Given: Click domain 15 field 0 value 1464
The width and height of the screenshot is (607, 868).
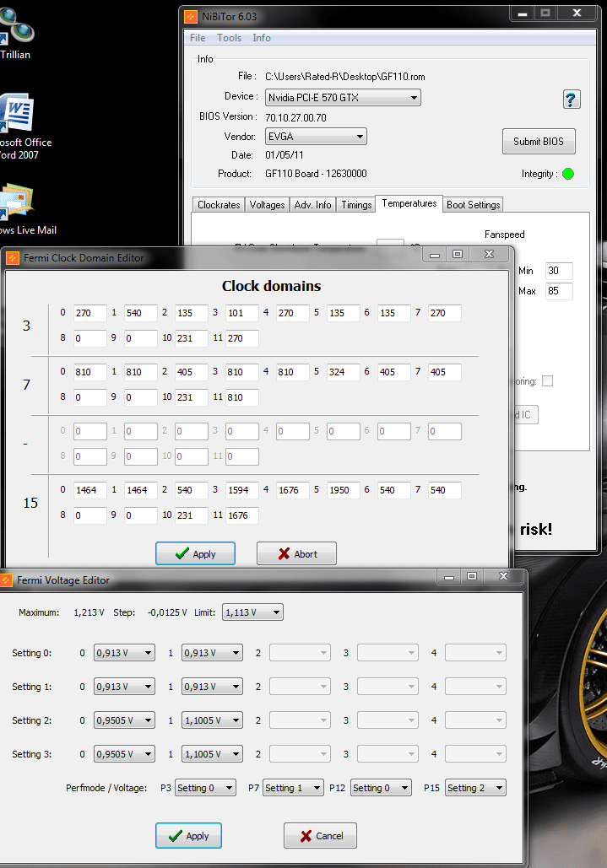Looking at the screenshot, I should tap(90, 490).
